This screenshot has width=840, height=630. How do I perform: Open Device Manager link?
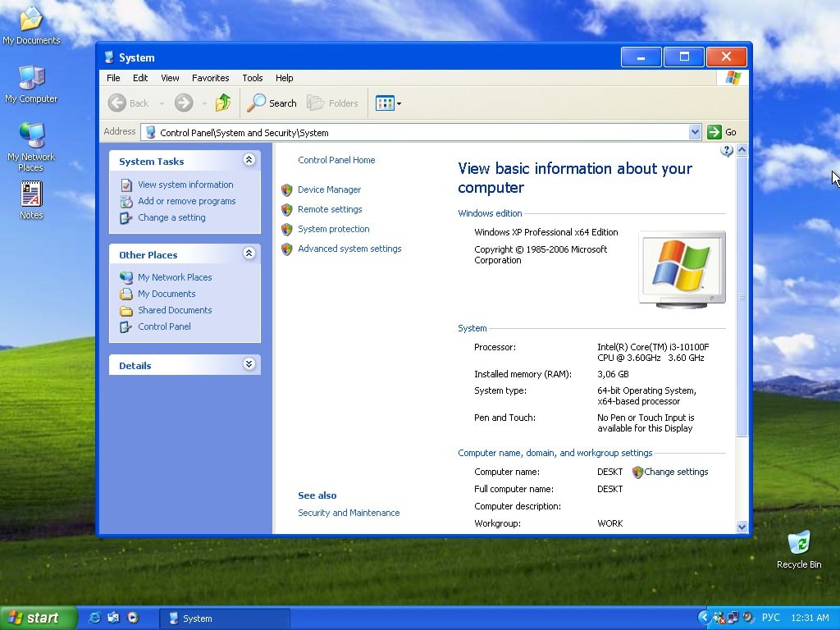329,189
